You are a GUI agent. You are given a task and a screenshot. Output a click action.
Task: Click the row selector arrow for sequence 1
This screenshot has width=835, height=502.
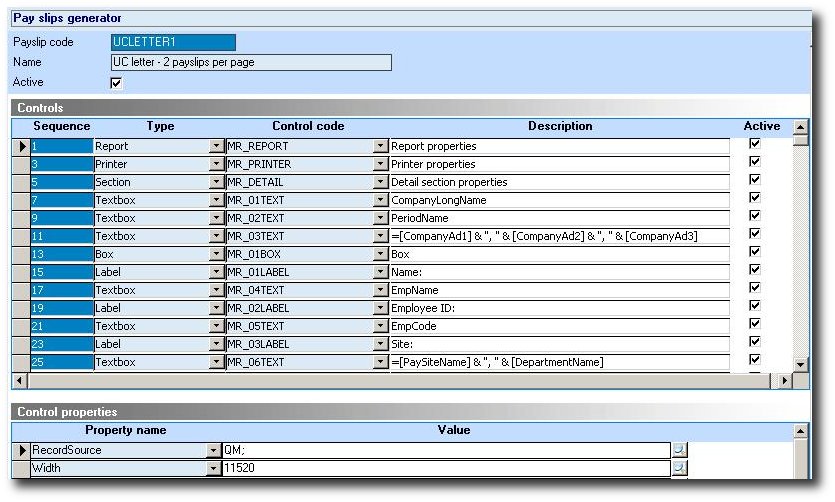(x=20, y=146)
